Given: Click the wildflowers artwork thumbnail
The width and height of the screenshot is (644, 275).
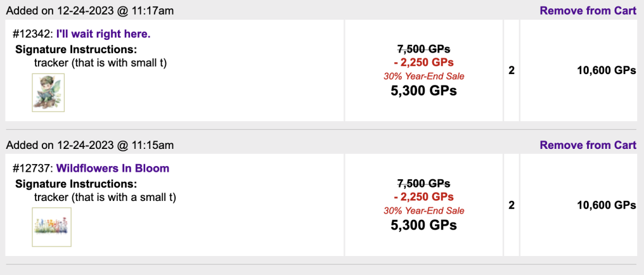Looking at the screenshot, I should click(52, 227).
